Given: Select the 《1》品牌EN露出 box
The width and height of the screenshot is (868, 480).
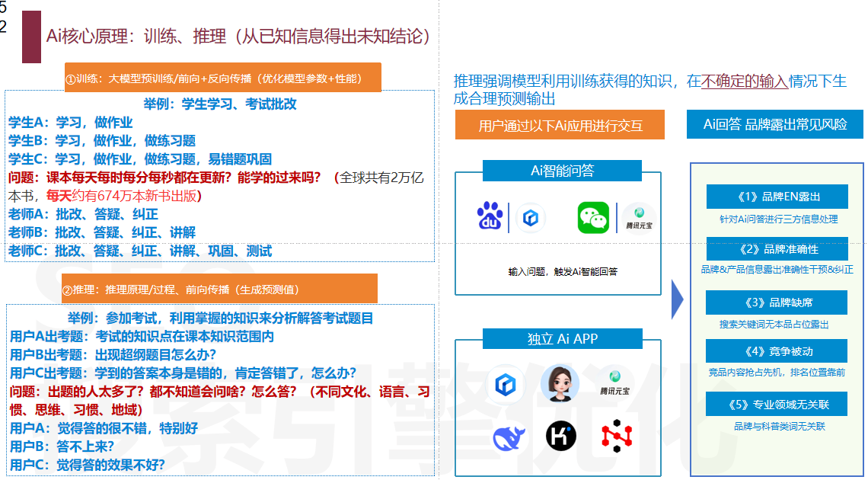Looking at the screenshot, I should [x=777, y=197].
